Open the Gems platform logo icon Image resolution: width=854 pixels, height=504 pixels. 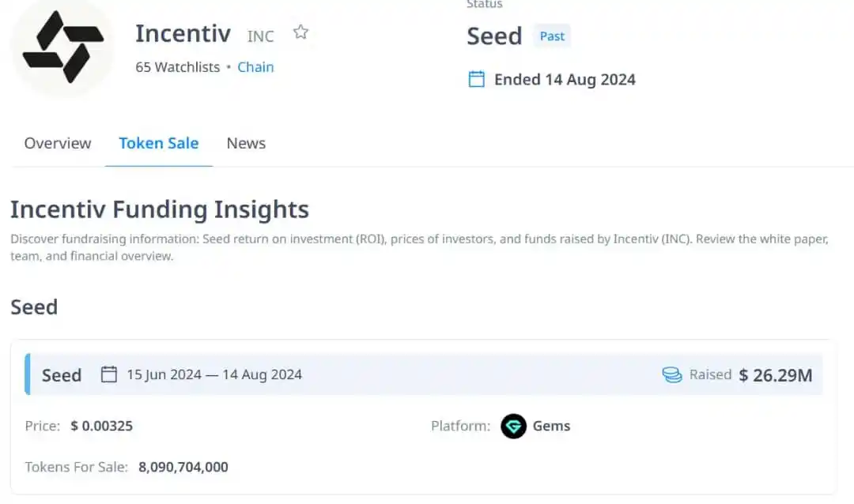point(513,426)
